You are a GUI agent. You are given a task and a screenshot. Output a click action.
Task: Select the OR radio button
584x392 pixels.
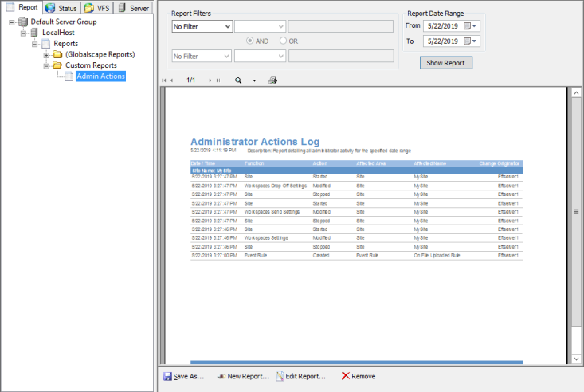[x=282, y=41]
